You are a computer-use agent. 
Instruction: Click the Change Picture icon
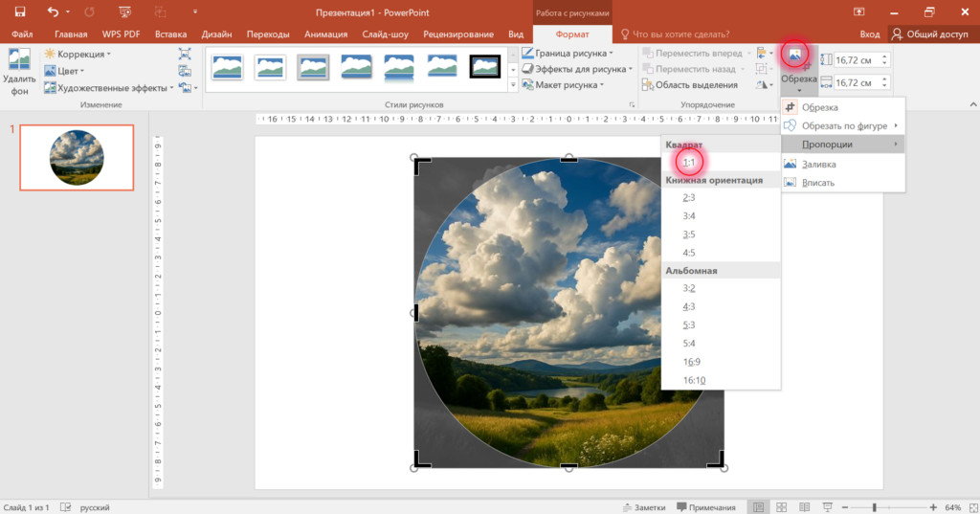185,71
